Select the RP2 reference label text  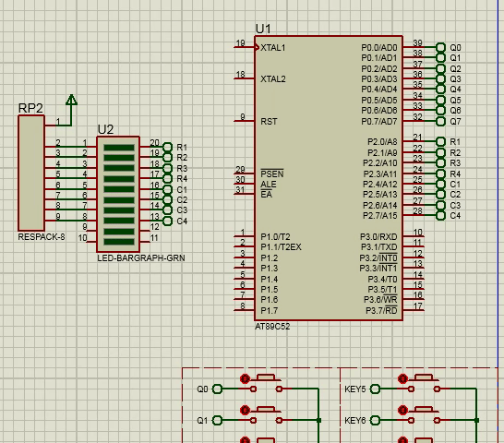point(30,108)
